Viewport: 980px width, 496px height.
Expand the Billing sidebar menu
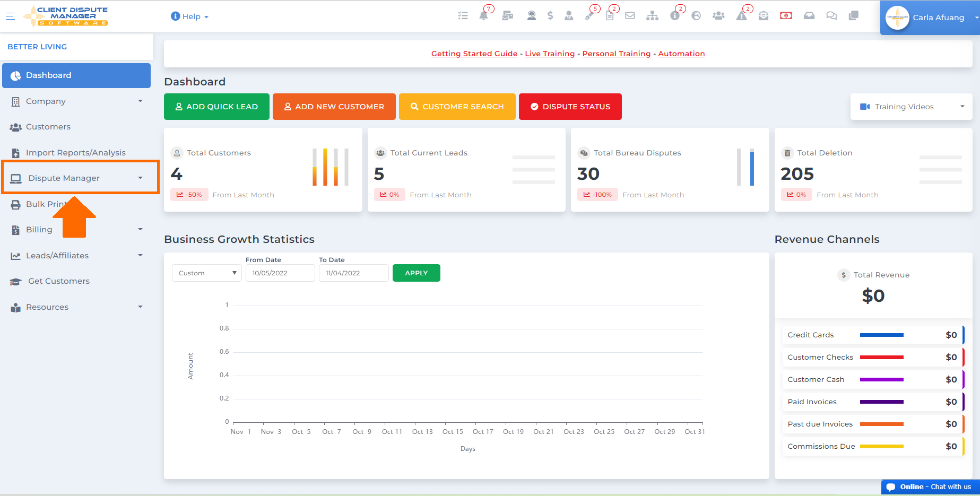(76, 230)
